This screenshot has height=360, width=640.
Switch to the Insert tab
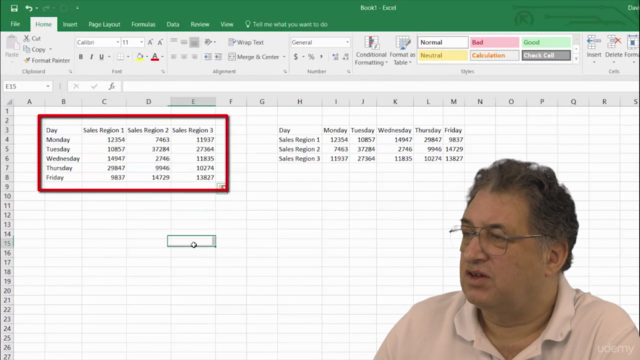pyautogui.click(x=70, y=24)
